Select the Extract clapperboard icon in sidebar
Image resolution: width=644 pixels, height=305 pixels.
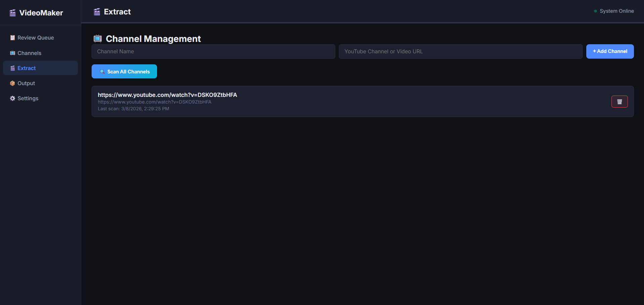12,68
